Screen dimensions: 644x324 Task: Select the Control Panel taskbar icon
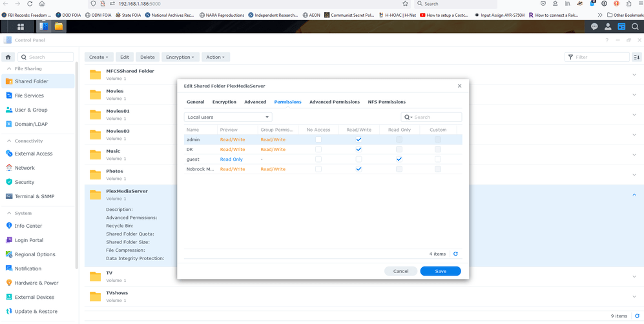click(43, 26)
